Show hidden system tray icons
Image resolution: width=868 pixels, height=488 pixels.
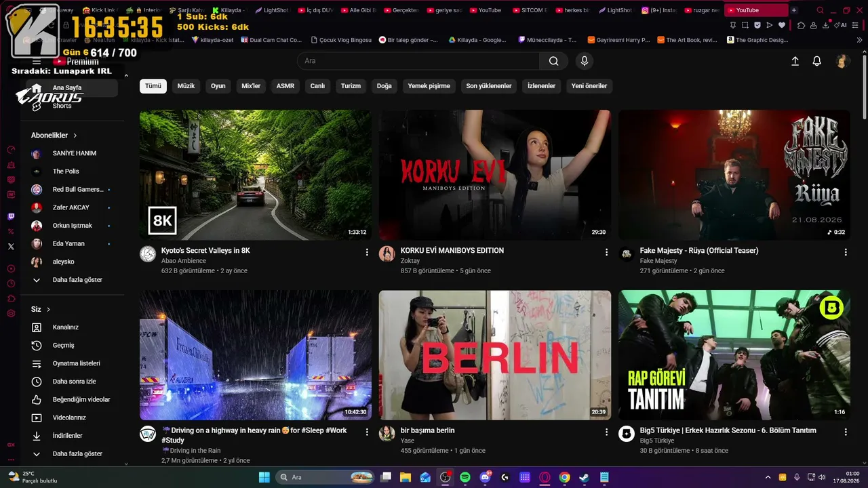[x=768, y=477]
